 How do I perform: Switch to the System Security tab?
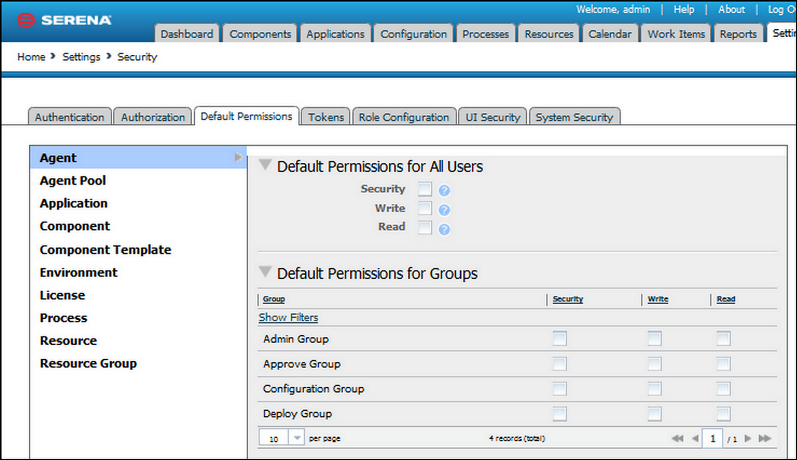pyautogui.click(x=574, y=117)
